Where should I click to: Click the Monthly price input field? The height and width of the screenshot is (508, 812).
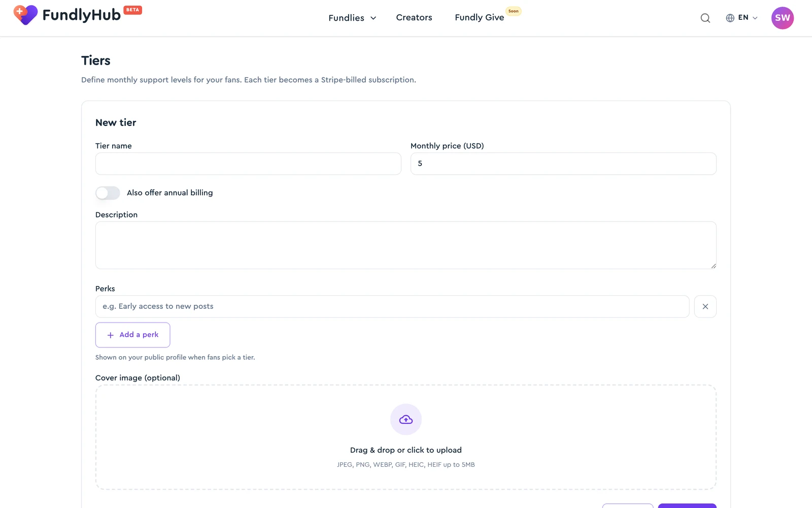coord(563,164)
